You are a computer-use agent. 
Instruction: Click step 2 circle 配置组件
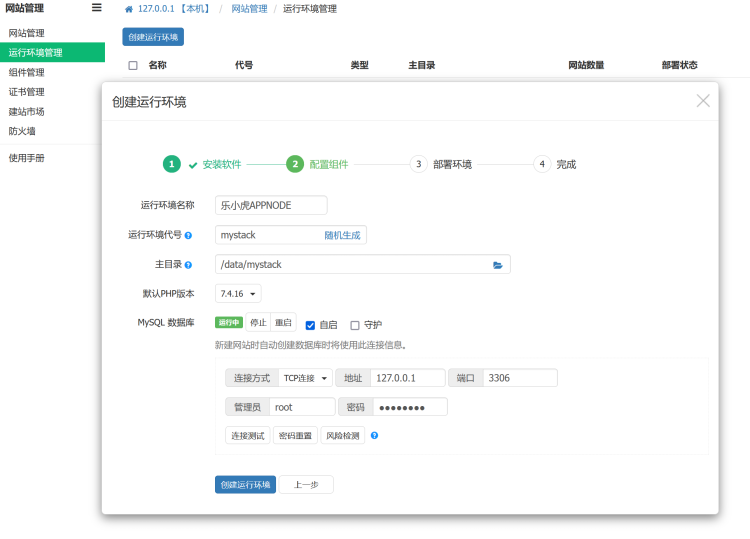click(295, 164)
